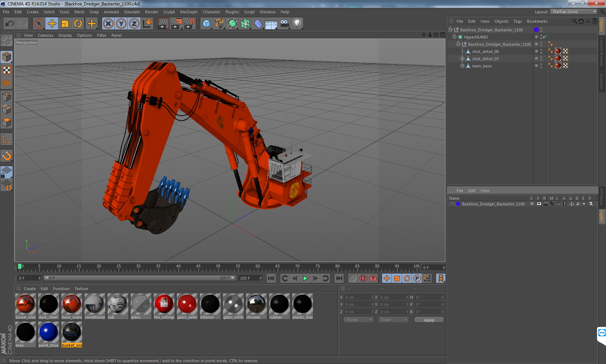Add array modeling object icon

tap(245, 24)
